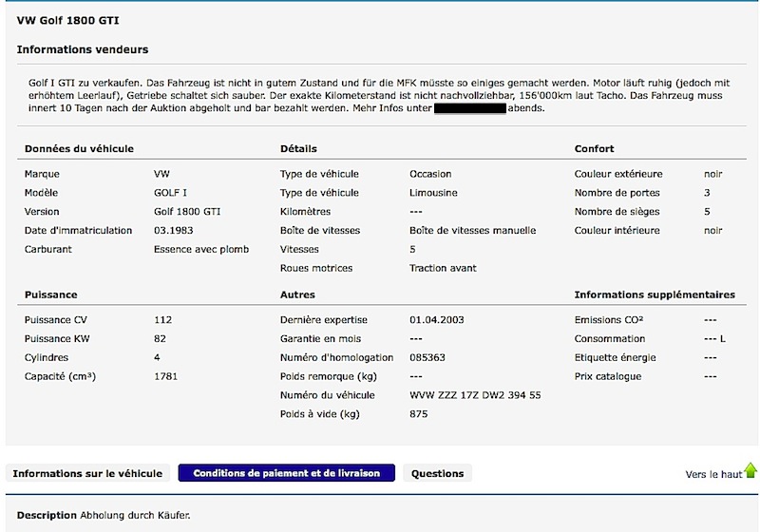
Task: Click the Roues motrices label
Action: click(x=316, y=269)
